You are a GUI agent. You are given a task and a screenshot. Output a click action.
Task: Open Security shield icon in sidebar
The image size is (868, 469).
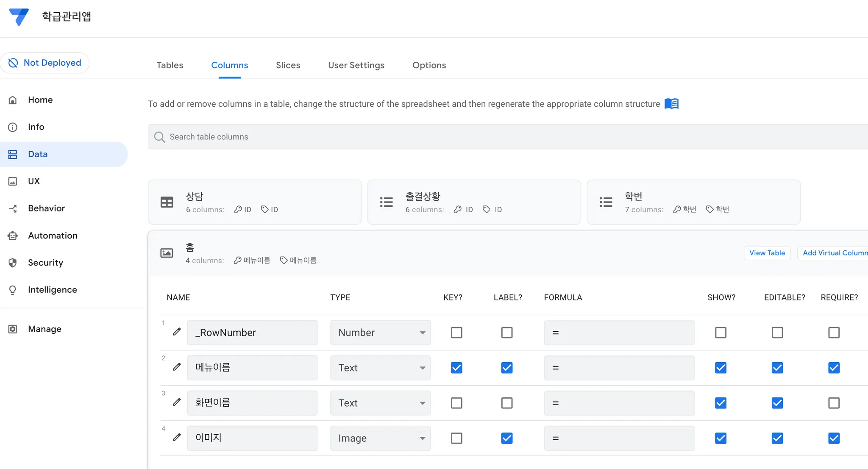pos(13,263)
